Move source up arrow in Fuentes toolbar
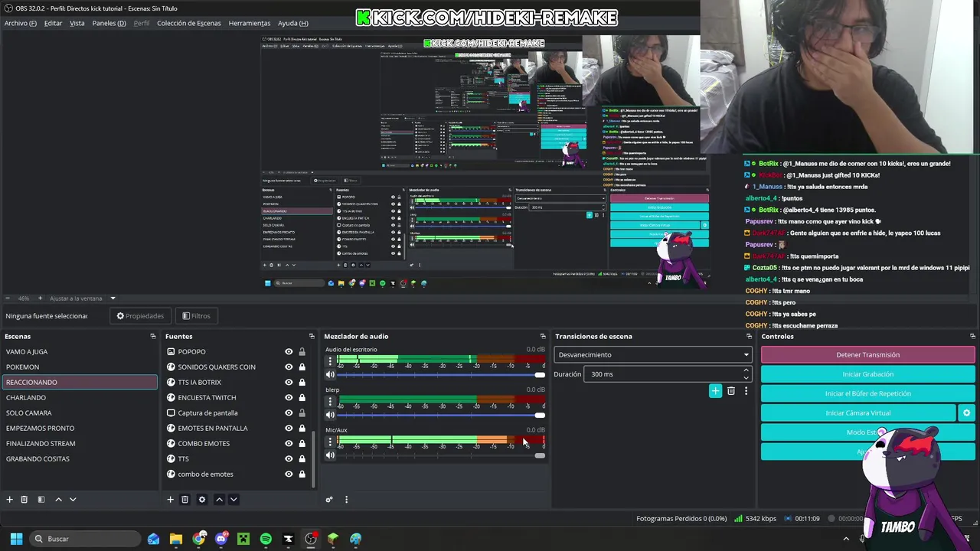Viewport: 980px width, 551px height. 219,500
